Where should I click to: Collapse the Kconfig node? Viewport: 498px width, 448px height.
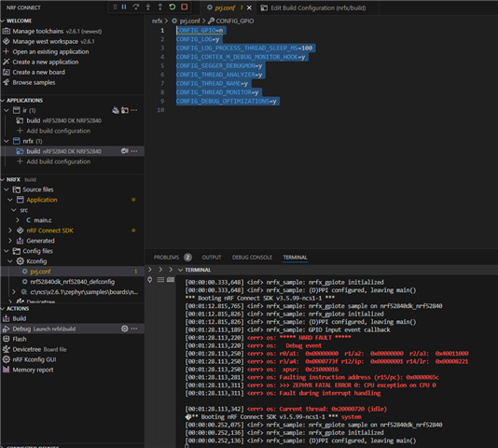click(x=10, y=261)
